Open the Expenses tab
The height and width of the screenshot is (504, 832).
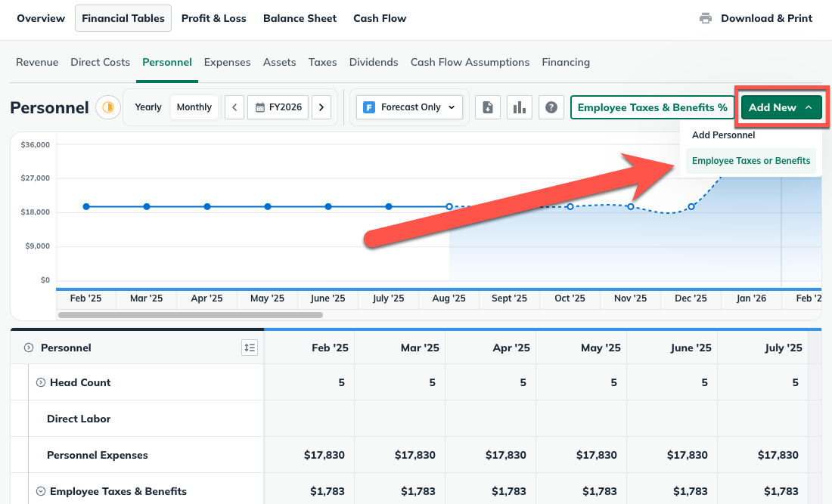point(227,62)
